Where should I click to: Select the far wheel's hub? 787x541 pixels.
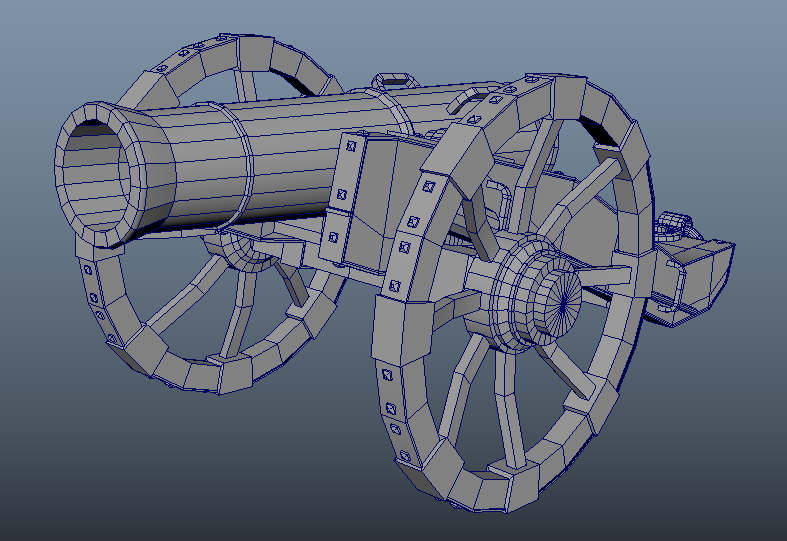point(246,252)
